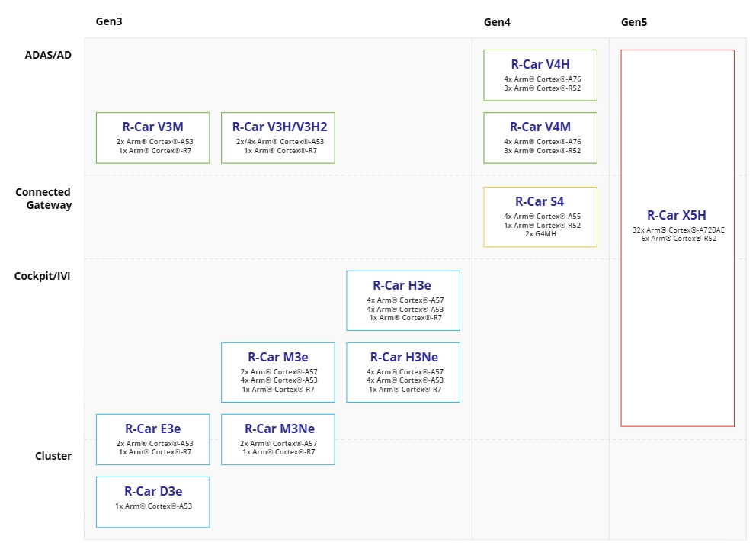Open the R-Car D3e card

(153, 502)
